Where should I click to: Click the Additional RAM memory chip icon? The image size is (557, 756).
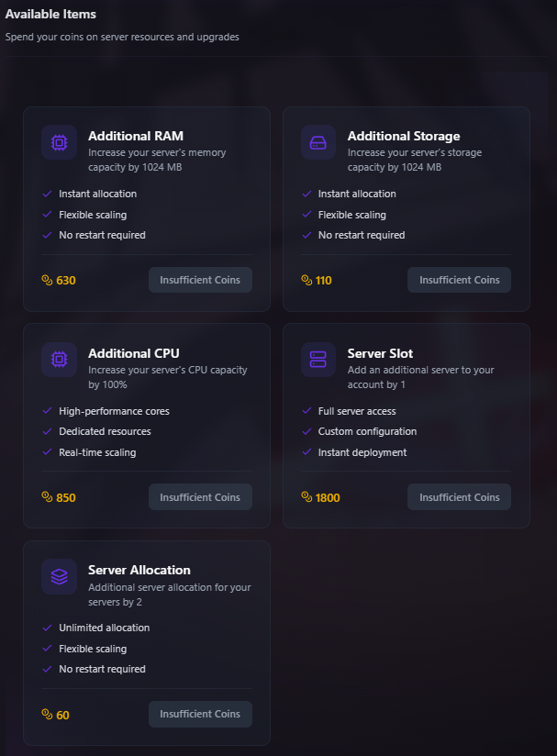(59, 143)
